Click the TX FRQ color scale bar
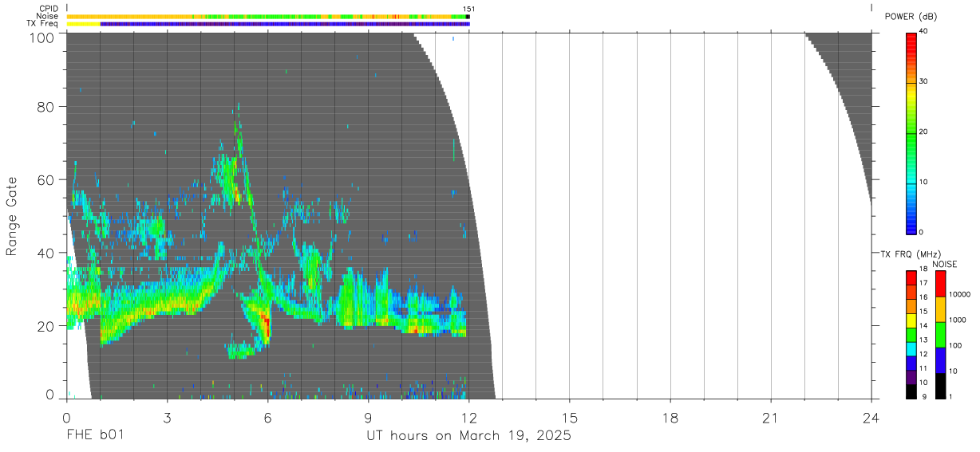Screen dimensions: 980x452 click(911, 335)
